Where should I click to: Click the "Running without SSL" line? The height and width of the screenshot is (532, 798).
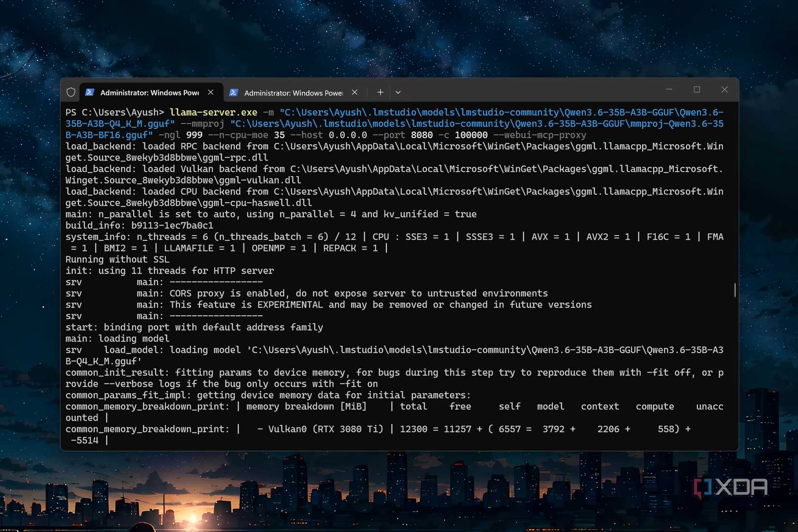118,260
